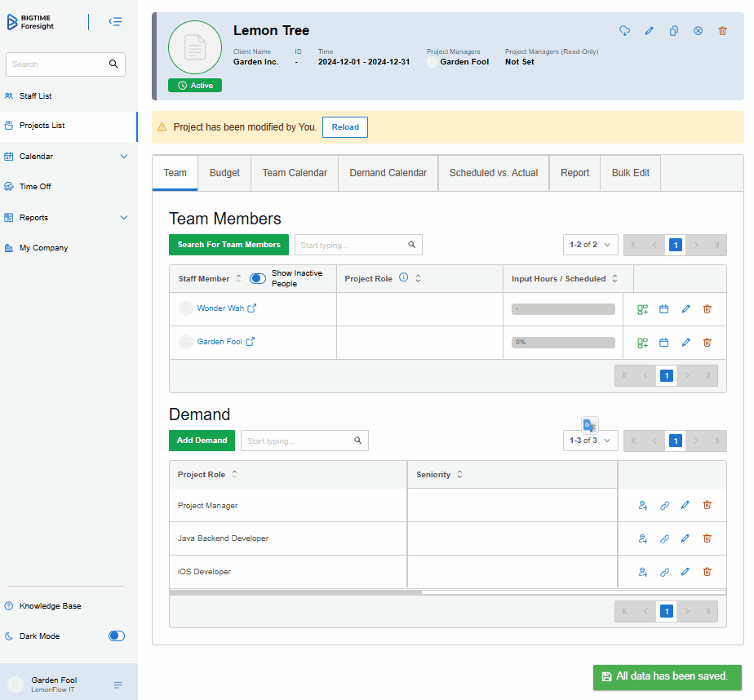Toggle Show Inactive People switch
Viewport: 754px width, 700px height.
[258, 278]
